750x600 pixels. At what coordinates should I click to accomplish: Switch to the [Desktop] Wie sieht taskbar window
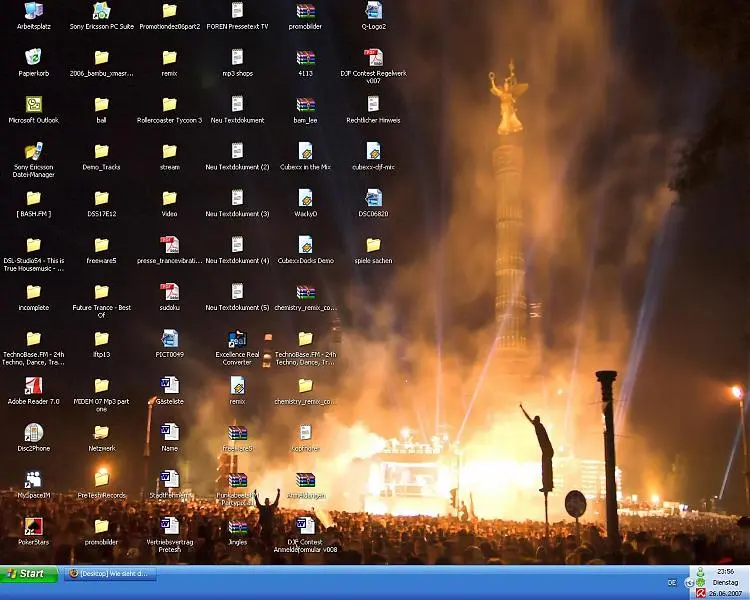pos(109,574)
